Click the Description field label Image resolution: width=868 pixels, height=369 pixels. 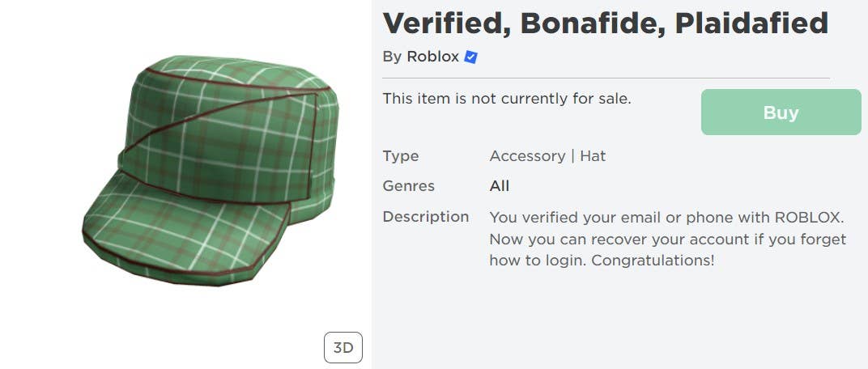point(426,217)
